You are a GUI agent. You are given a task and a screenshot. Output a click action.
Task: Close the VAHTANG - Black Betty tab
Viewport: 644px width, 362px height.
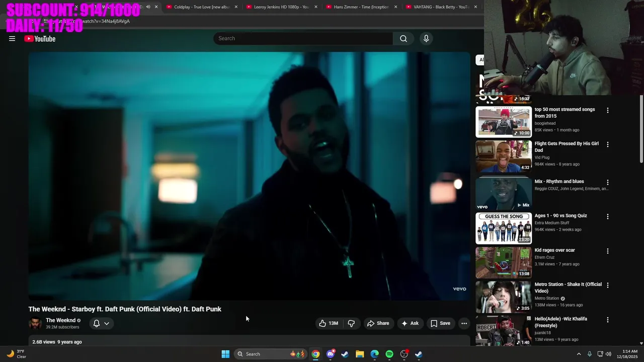[475, 7]
